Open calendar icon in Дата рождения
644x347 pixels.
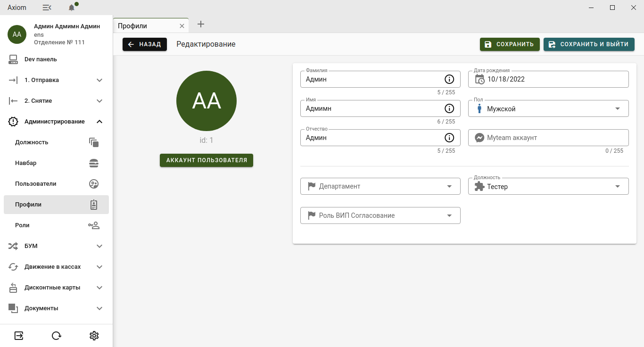479,79
